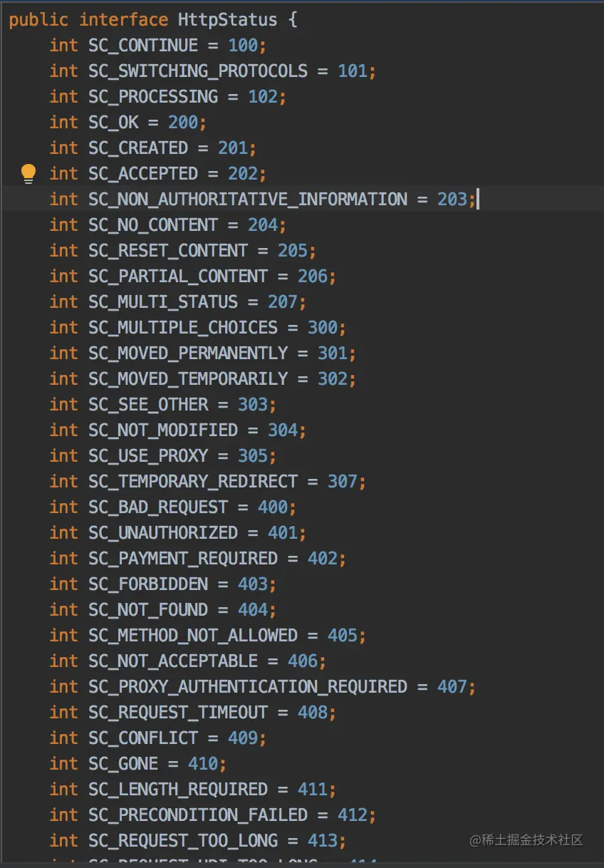Click SC_PROCESSING constant
Viewport: 604px width, 868px height.
[x=153, y=97]
